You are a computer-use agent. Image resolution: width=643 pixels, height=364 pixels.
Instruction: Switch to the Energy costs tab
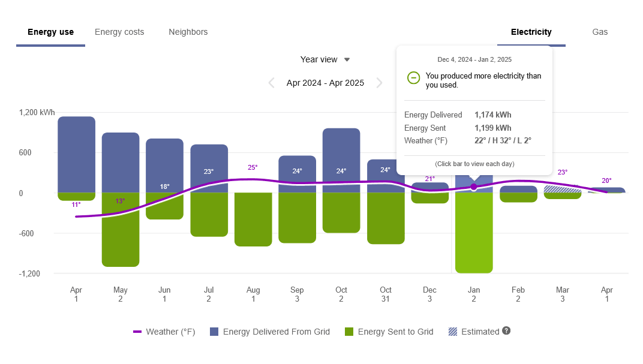(x=119, y=32)
